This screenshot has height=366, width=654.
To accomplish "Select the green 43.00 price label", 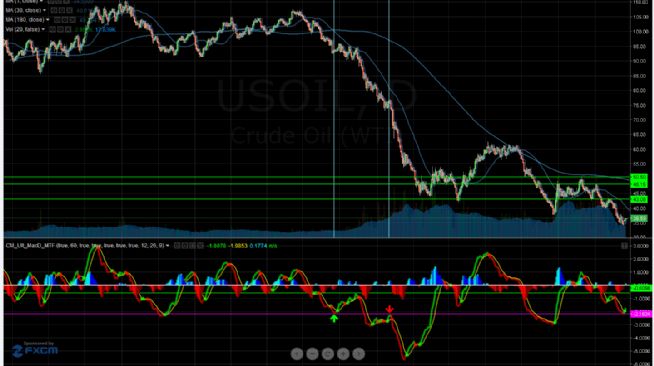I will [639, 200].
